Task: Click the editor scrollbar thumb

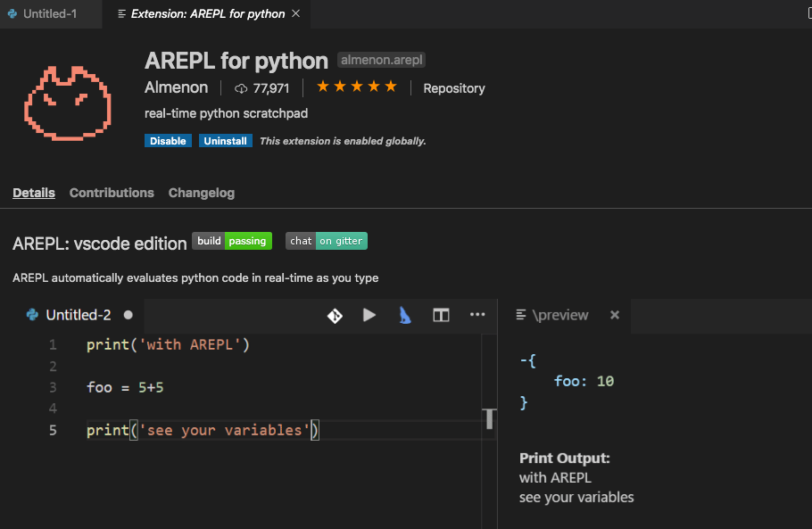Action: click(489, 418)
